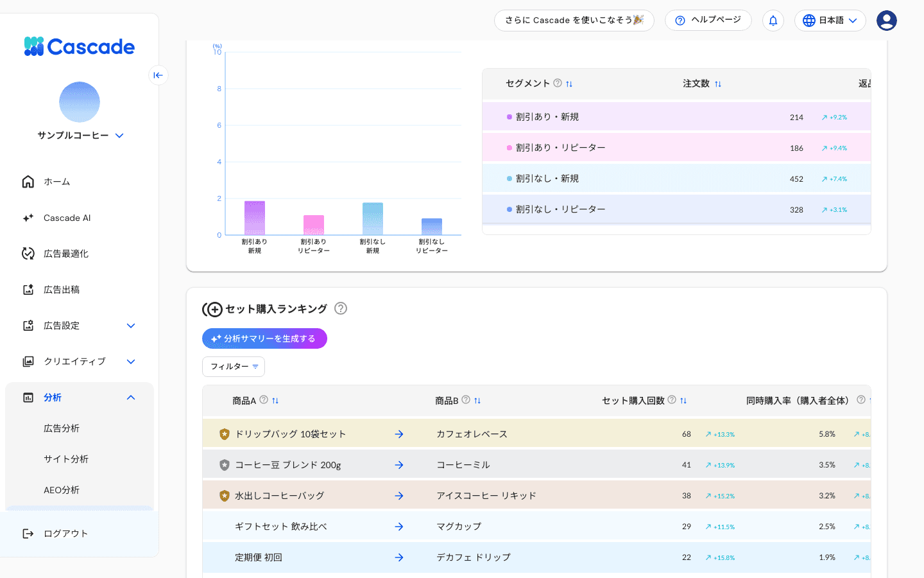Sort ranking by セット購入回数
Image resolution: width=924 pixels, height=578 pixels.
pos(683,401)
